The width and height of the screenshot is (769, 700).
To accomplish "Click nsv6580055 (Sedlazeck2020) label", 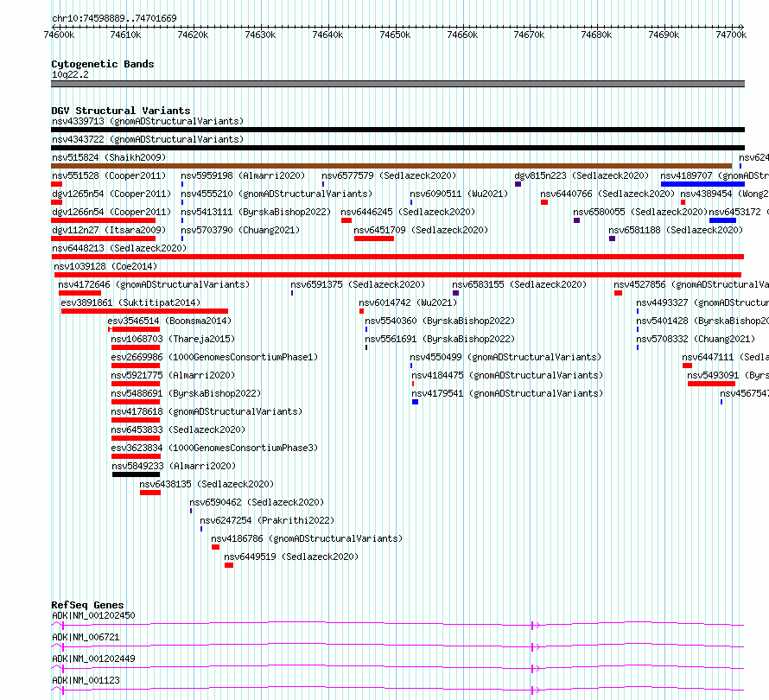I will [x=640, y=212].
